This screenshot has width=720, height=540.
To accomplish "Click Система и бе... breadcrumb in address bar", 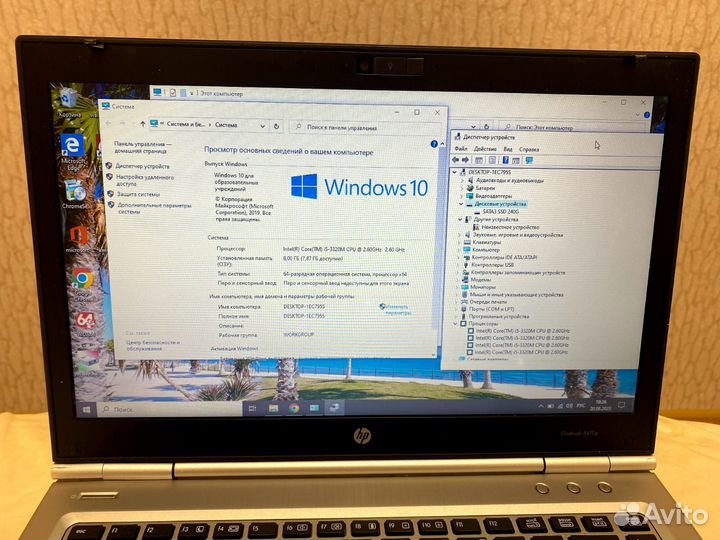I will (186, 124).
